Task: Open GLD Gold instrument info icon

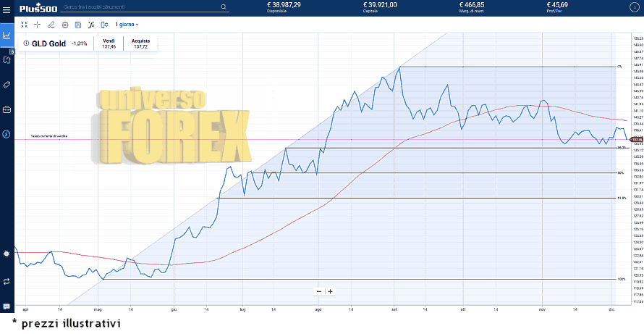Action: [26, 43]
